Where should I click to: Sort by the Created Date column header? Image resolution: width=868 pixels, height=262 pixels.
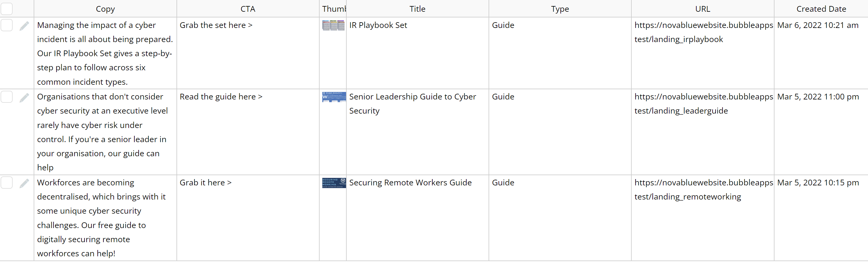click(821, 9)
